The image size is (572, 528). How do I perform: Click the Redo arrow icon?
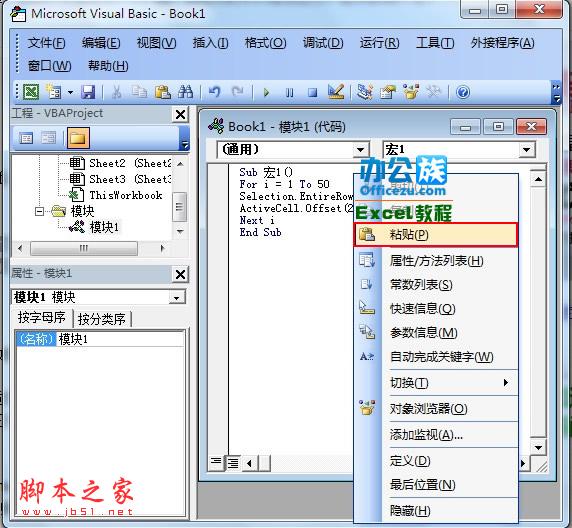[237, 92]
